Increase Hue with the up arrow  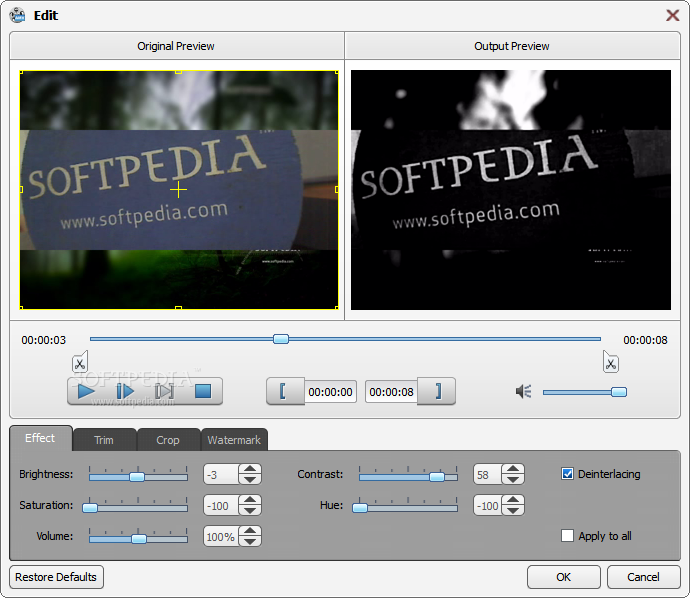coord(513,500)
